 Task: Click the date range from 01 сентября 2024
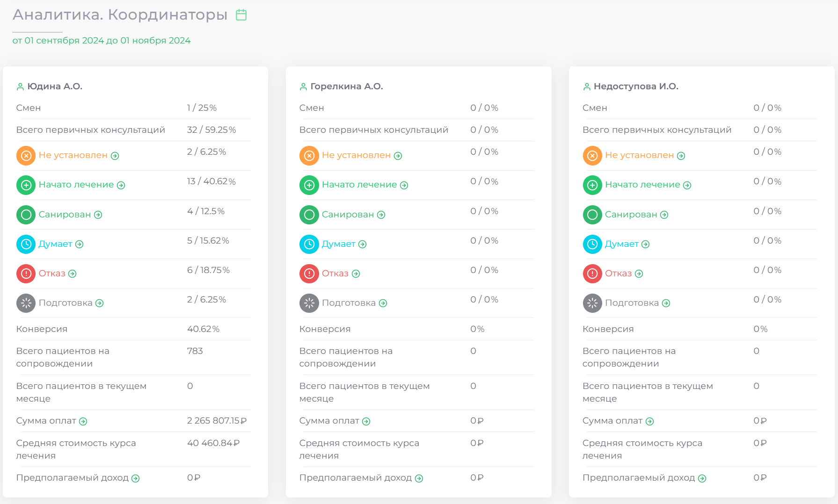click(102, 41)
